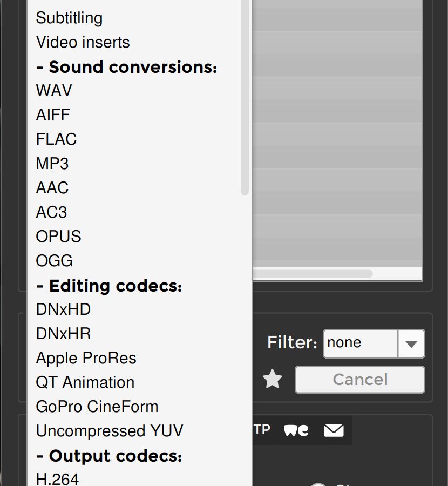The height and width of the screenshot is (486, 448).
Task: Open the WeTransfer upload icon
Action: click(296, 430)
